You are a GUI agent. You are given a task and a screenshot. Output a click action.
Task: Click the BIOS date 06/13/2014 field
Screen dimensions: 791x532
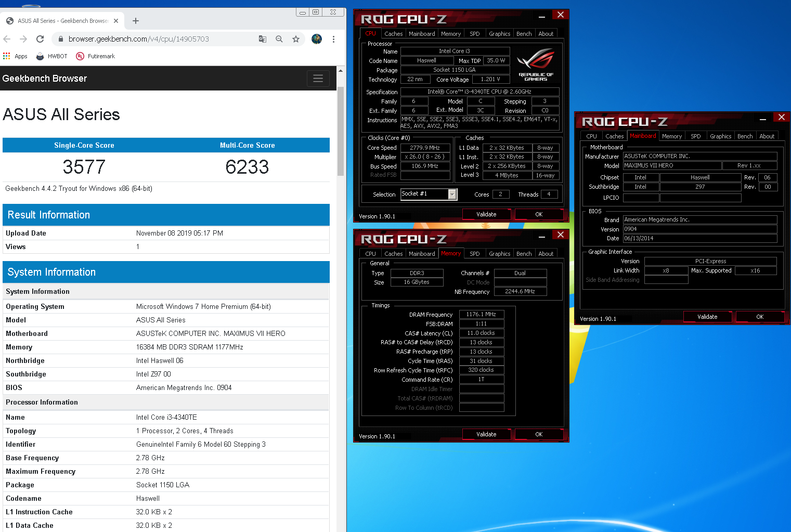pyautogui.click(x=700, y=238)
